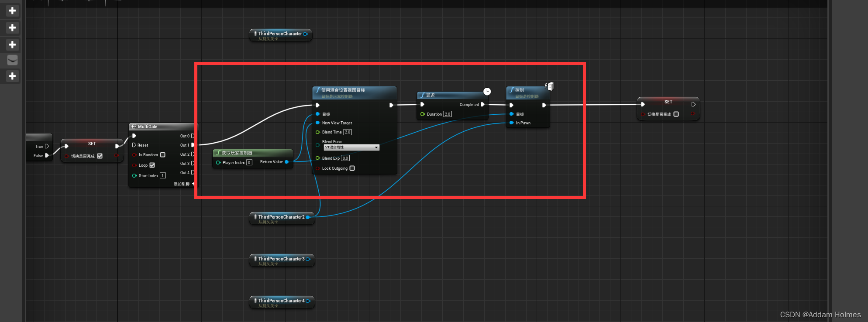This screenshot has width=868, height=322.
Task: Click the Out 2 pin on MultiGate
Action: point(193,154)
